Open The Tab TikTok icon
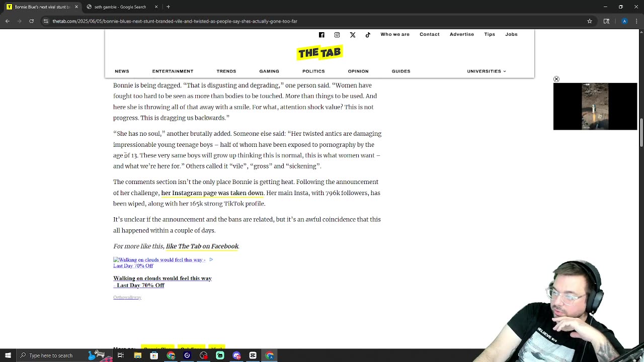This screenshot has width=644, height=362. pos(368,35)
